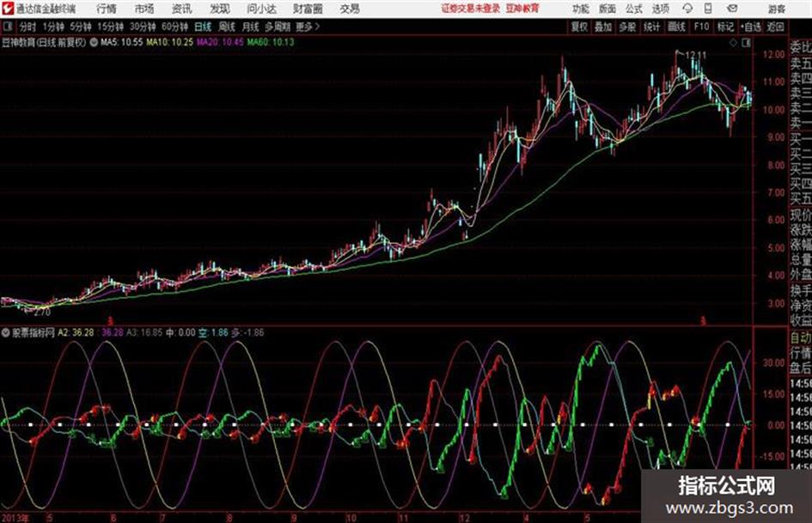Open the F10 company info

701,27
